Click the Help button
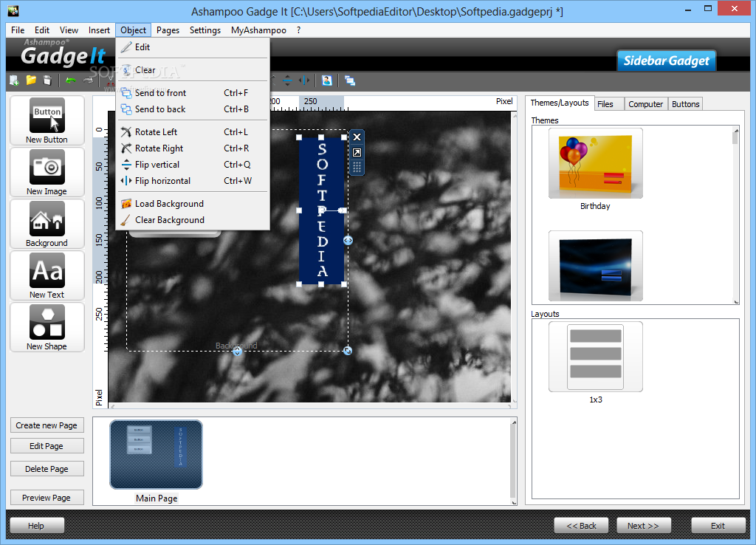This screenshot has width=756, height=545. 37,526
